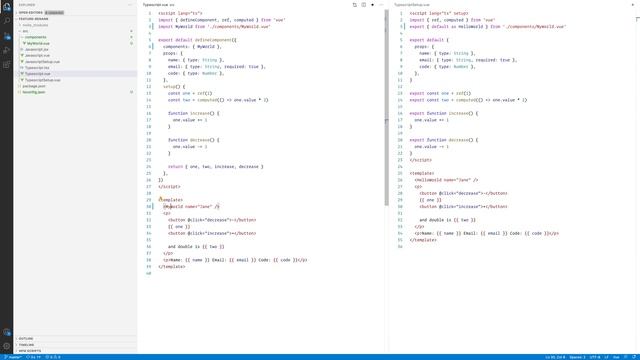Click the Split Editor icon

tap(364, 5)
